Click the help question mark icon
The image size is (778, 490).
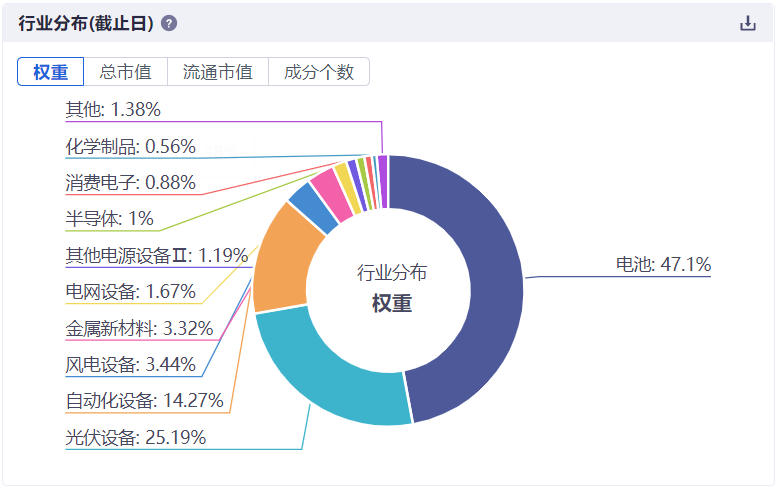click(169, 23)
